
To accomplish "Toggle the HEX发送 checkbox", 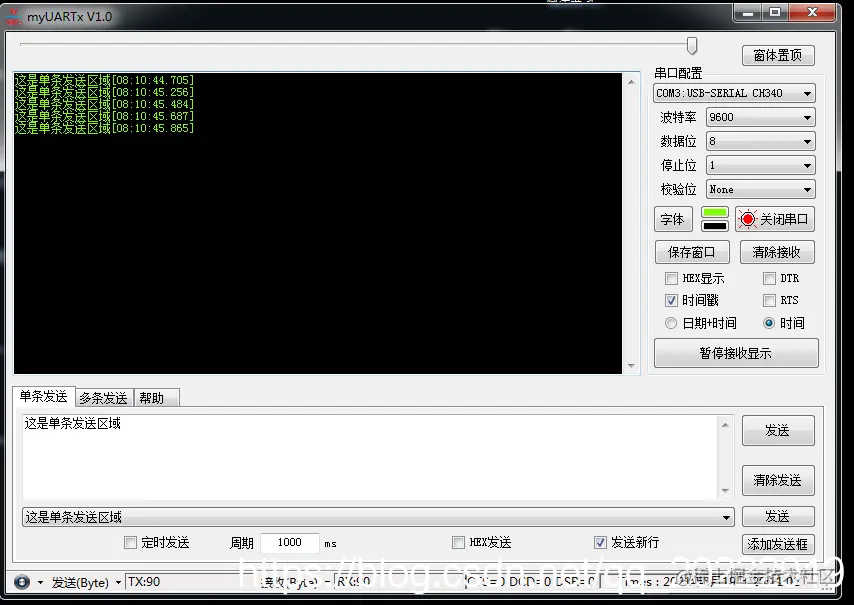I will [x=458, y=542].
